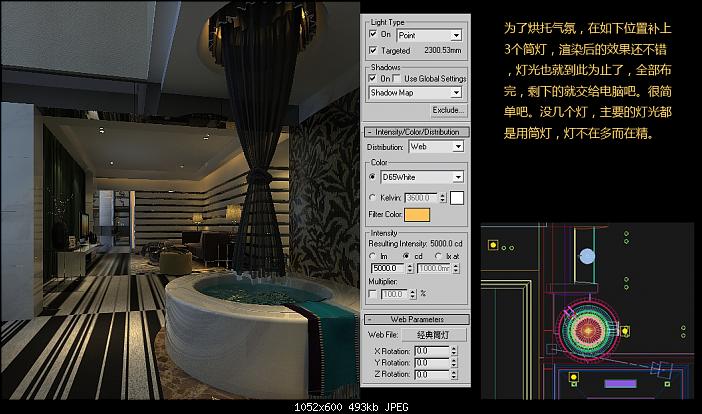
Task: Click the Resulting Intensity: 5000.0 cd text
Action: 415,244
